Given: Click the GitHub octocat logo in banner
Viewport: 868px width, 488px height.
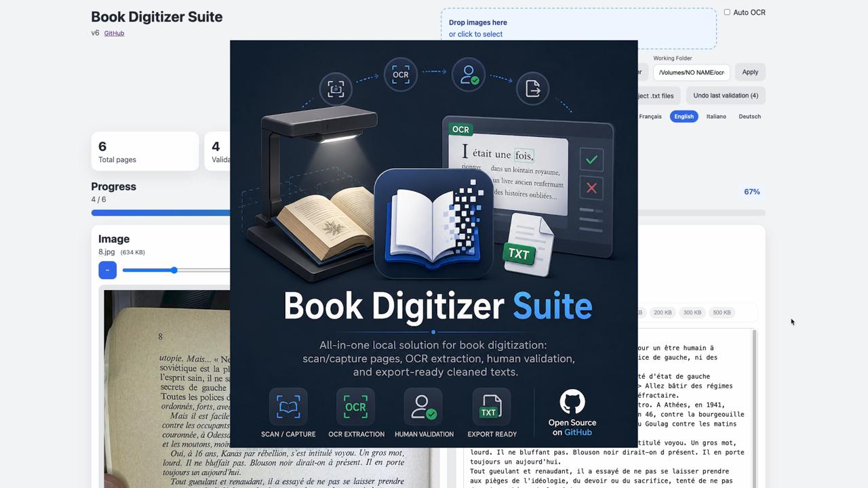Looking at the screenshot, I should pyautogui.click(x=572, y=402).
